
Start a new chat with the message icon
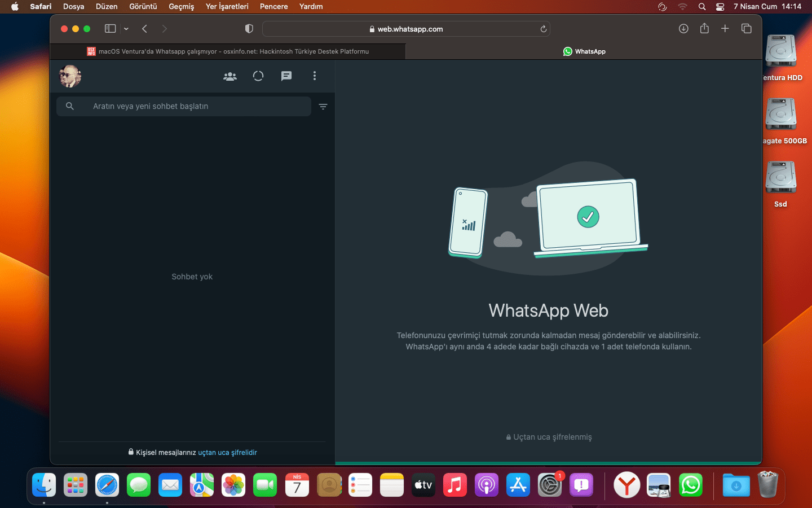tap(286, 76)
